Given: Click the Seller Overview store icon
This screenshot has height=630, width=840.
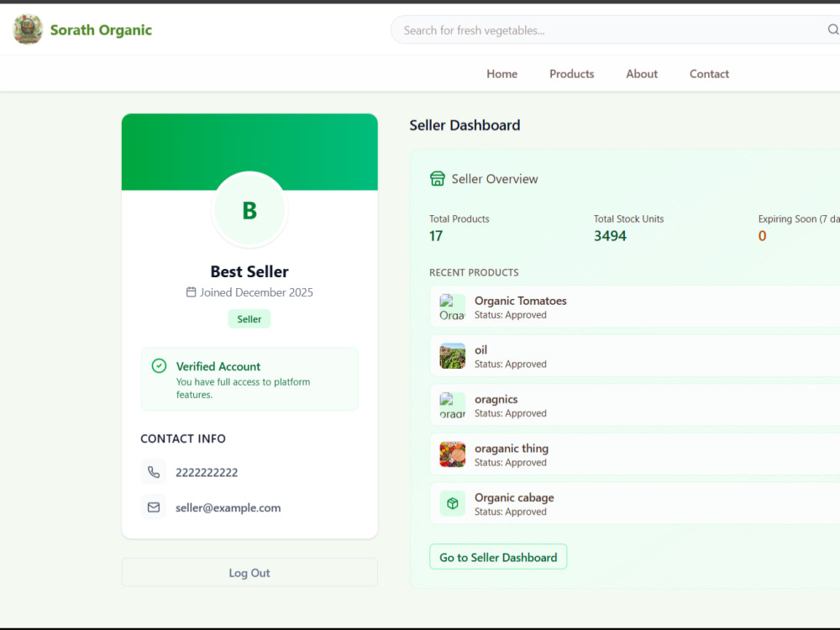Looking at the screenshot, I should click(437, 178).
